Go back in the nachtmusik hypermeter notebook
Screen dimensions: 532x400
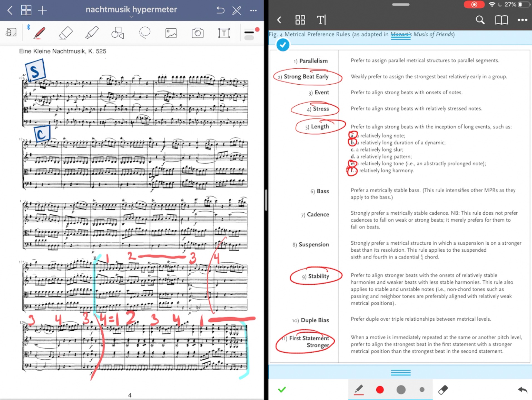(x=10, y=11)
